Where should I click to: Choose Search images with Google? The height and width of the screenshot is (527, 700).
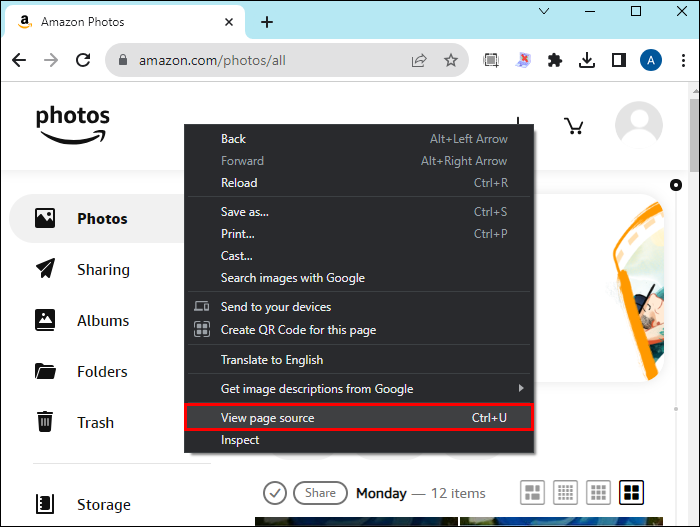pyautogui.click(x=359, y=278)
